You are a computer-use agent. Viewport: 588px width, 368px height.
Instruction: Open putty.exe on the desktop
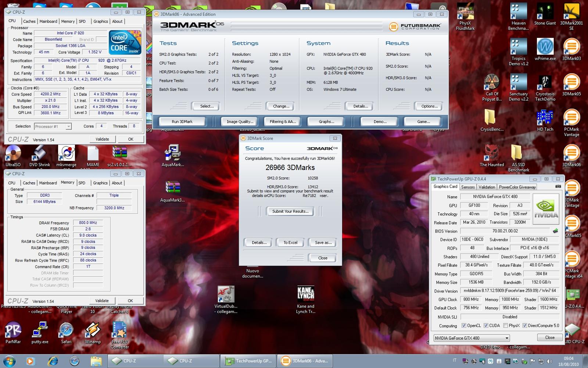pyautogui.click(x=40, y=332)
